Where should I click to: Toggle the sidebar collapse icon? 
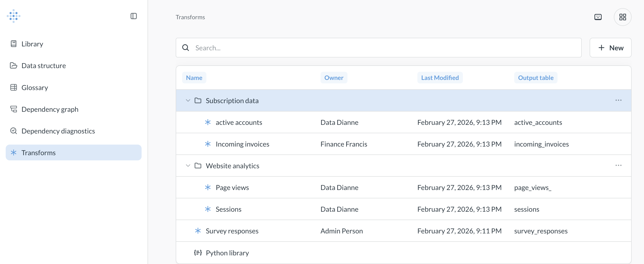click(x=133, y=16)
